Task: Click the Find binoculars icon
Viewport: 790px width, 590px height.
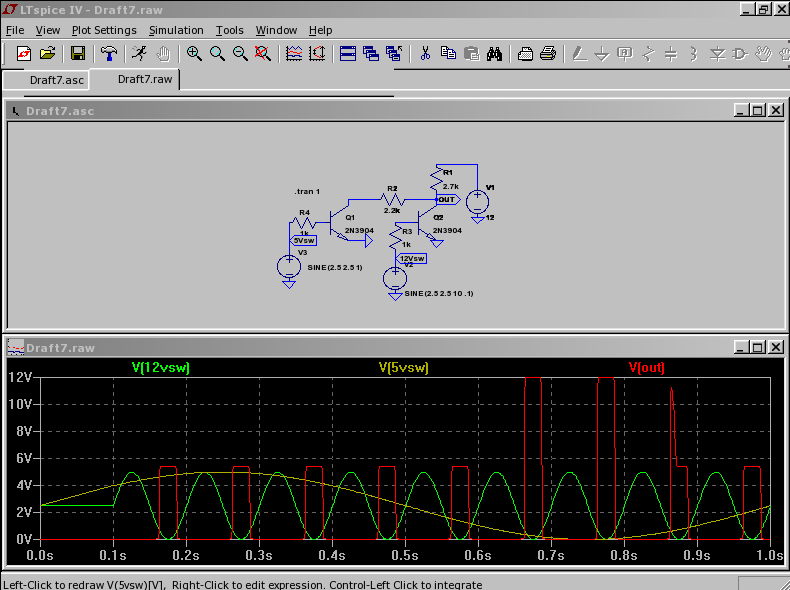Action: (494, 54)
